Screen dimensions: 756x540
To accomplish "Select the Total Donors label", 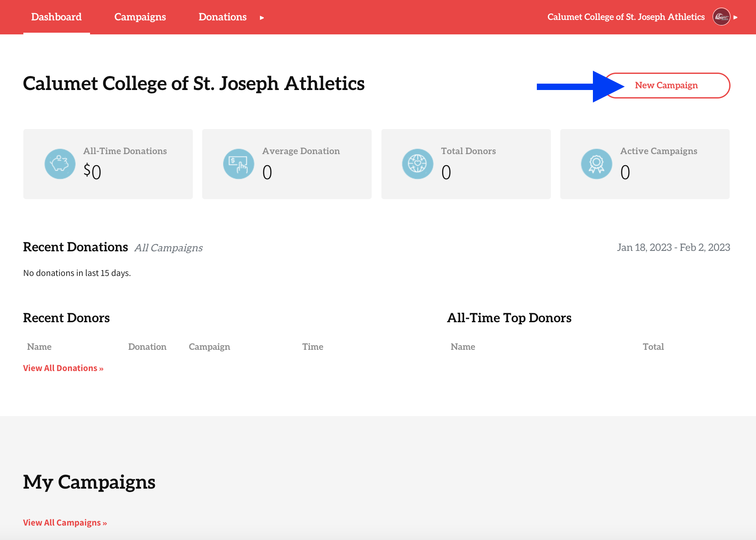I will point(468,151).
